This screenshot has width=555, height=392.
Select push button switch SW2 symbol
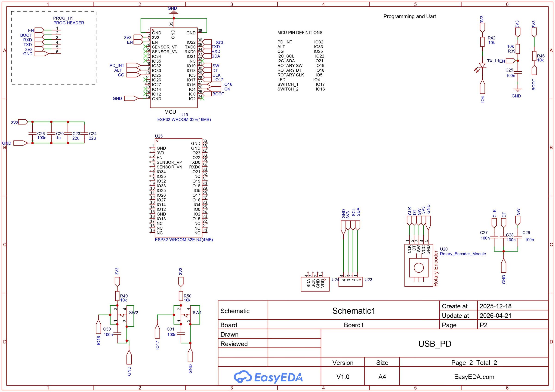(122, 315)
